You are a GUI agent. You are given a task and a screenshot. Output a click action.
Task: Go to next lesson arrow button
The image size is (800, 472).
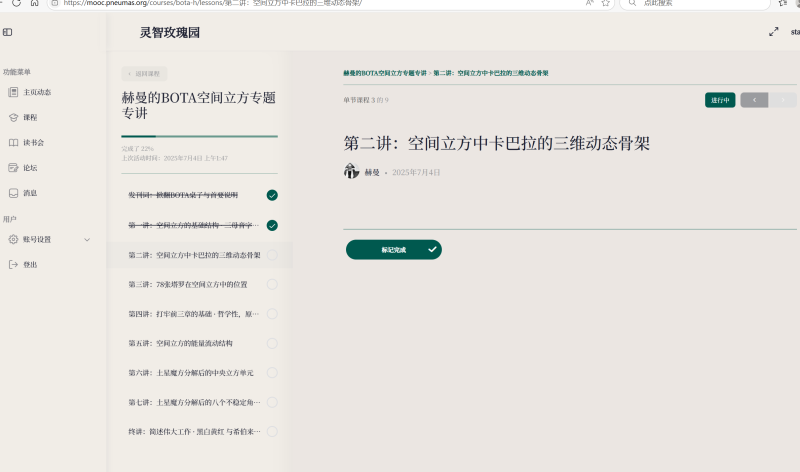(783, 100)
